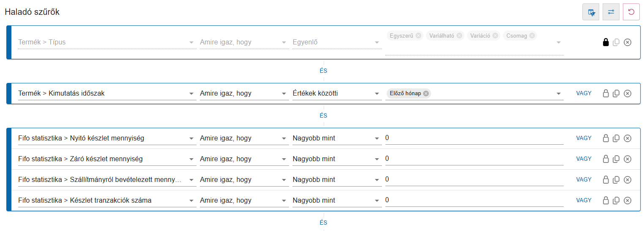644x231 pixels.
Task: Copy the Záró készlet mennyiség filter row
Action: click(616, 159)
